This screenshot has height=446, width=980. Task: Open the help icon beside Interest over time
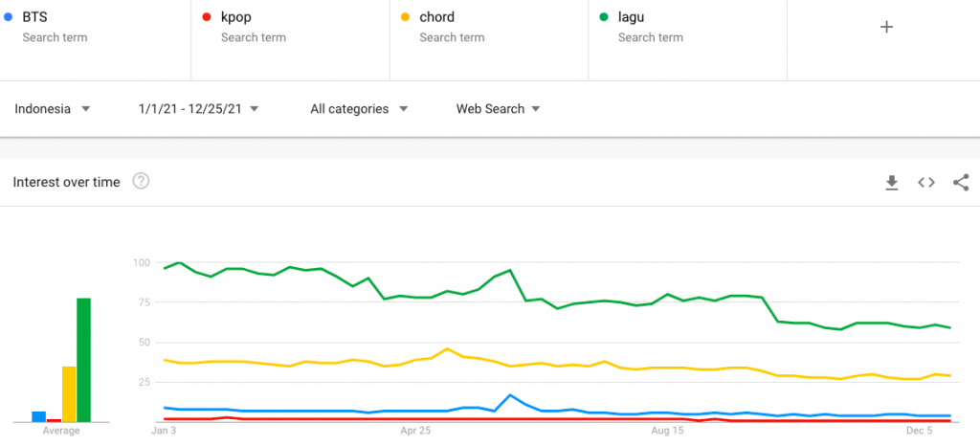pos(141,182)
